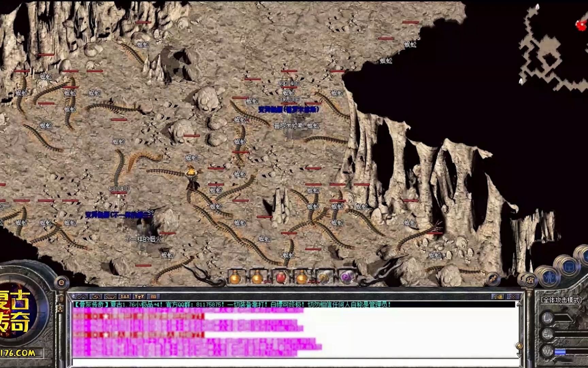Click the three-figures group chat icon
This screenshot has width=588, height=368.
click(x=125, y=296)
